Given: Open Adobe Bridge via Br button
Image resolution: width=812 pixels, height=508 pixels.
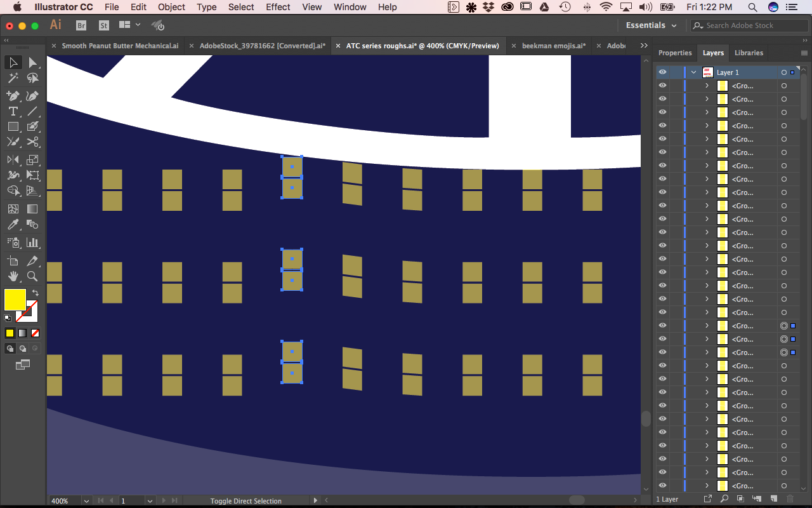Looking at the screenshot, I should point(81,25).
